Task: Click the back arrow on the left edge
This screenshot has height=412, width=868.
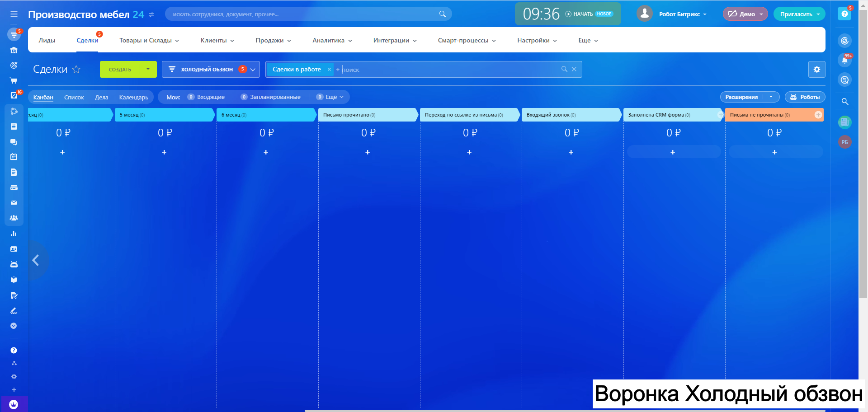Action: pyautogui.click(x=36, y=260)
